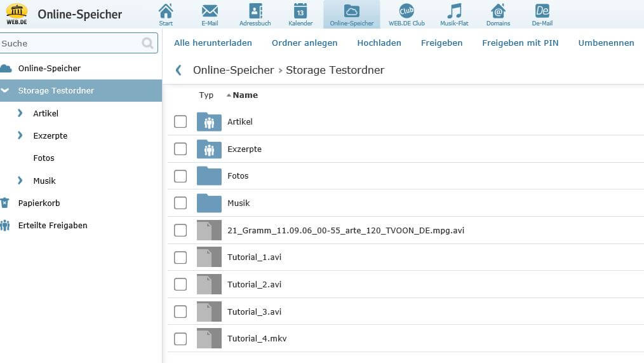Screen dimensions: 644x363
Task: Select Fotos in the sidebar tree
Action: [x=44, y=158]
